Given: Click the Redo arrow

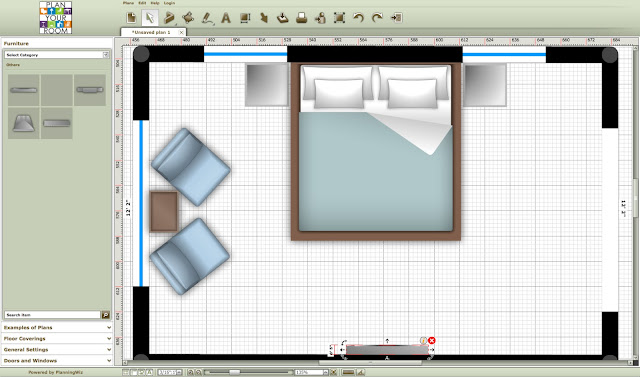Looking at the screenshot, I should (377, 18).
